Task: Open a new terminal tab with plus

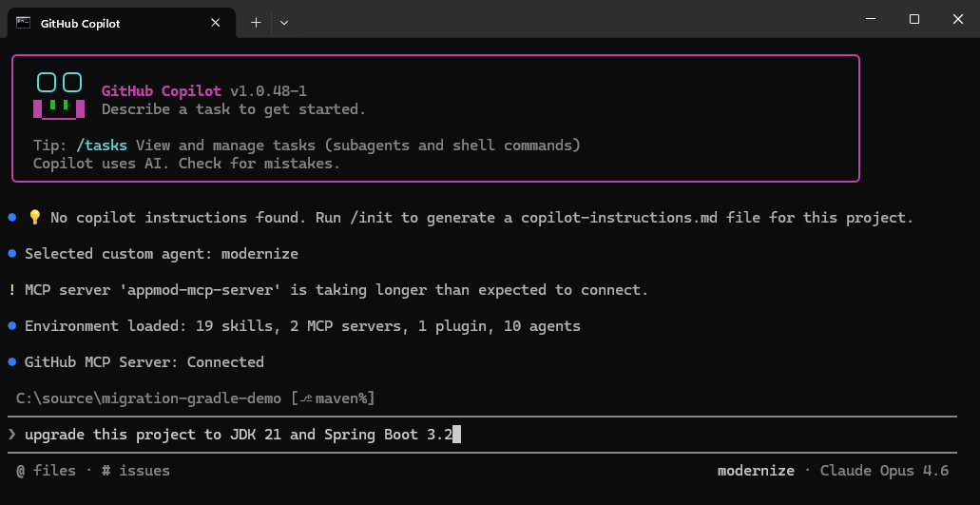Action: [x=256, y=23]
